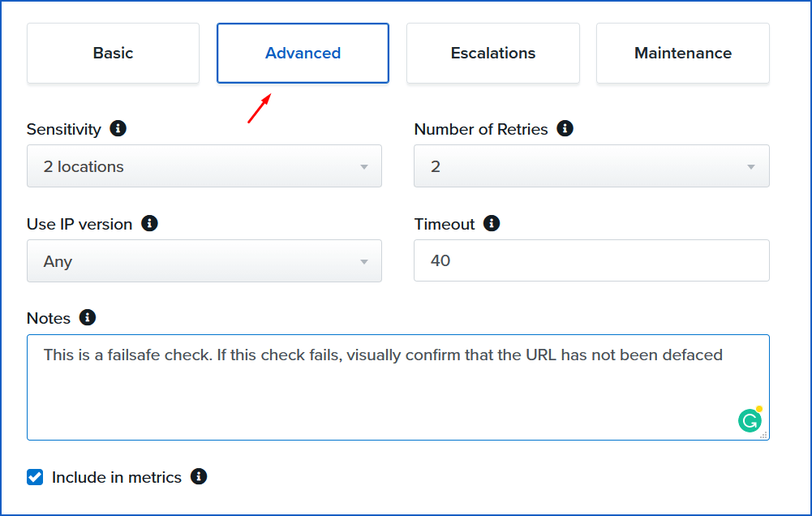Click inside the Notes text area

pos(397,388)
